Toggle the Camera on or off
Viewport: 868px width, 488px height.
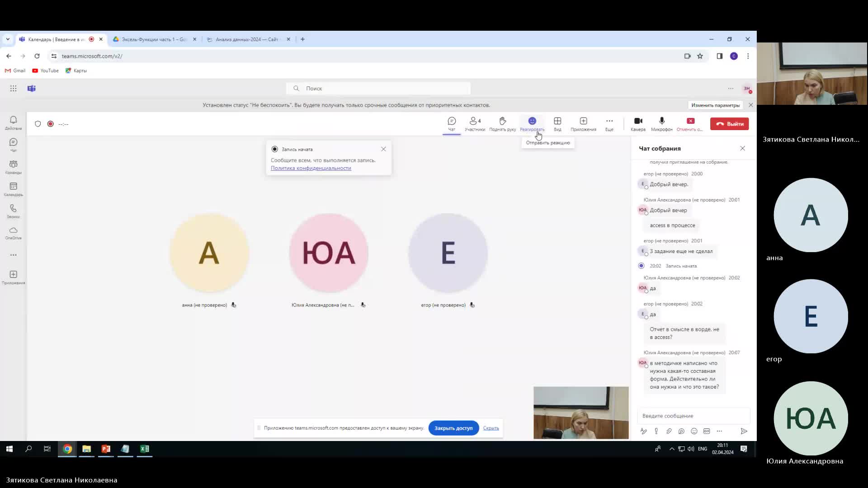pos(638,124)
